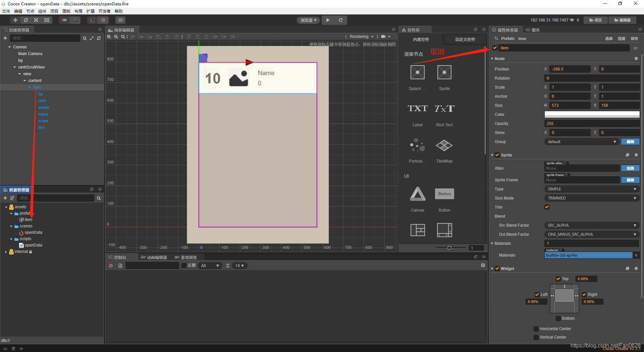Viewport: 644px width, 352px height.
Task: Select the scale tool in the top toolbar
Action: (x=36, y=20)
